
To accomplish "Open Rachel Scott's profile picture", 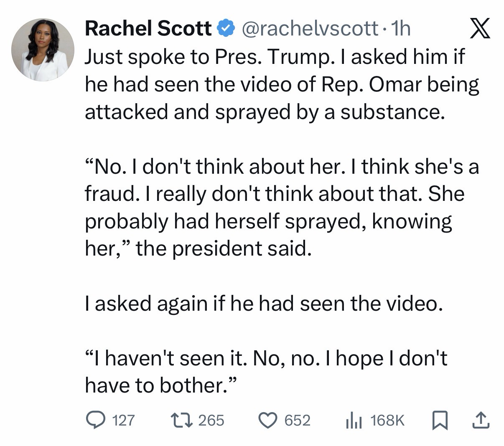I will [x=42, y=50].
